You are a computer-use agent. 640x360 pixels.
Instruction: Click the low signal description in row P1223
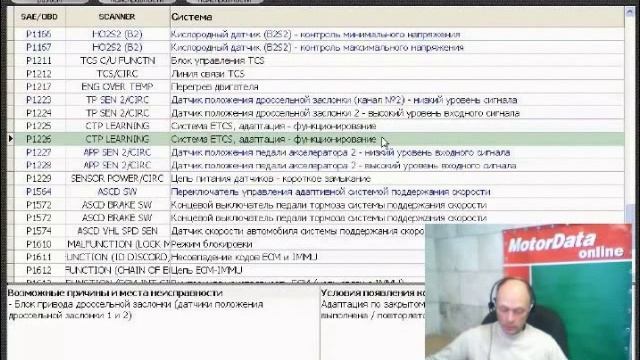point(344,100)
